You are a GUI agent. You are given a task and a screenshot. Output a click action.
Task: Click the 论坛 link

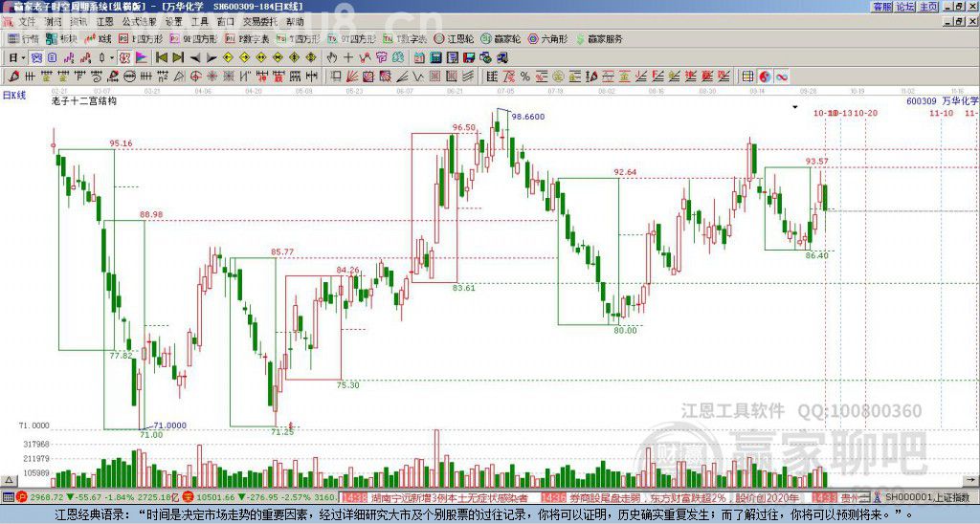(x=905, y=7)
